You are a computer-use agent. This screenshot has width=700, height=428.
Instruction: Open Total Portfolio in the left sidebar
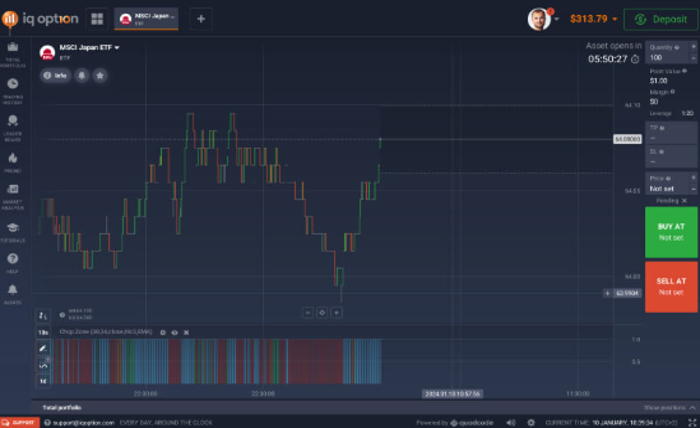click(x=13, y=54)
